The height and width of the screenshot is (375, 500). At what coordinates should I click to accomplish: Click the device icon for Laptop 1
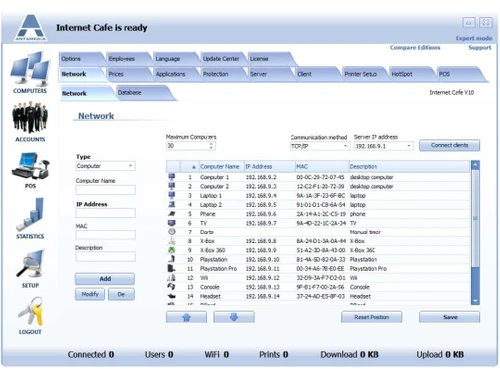pyautogui.click(x=172, y=195)
